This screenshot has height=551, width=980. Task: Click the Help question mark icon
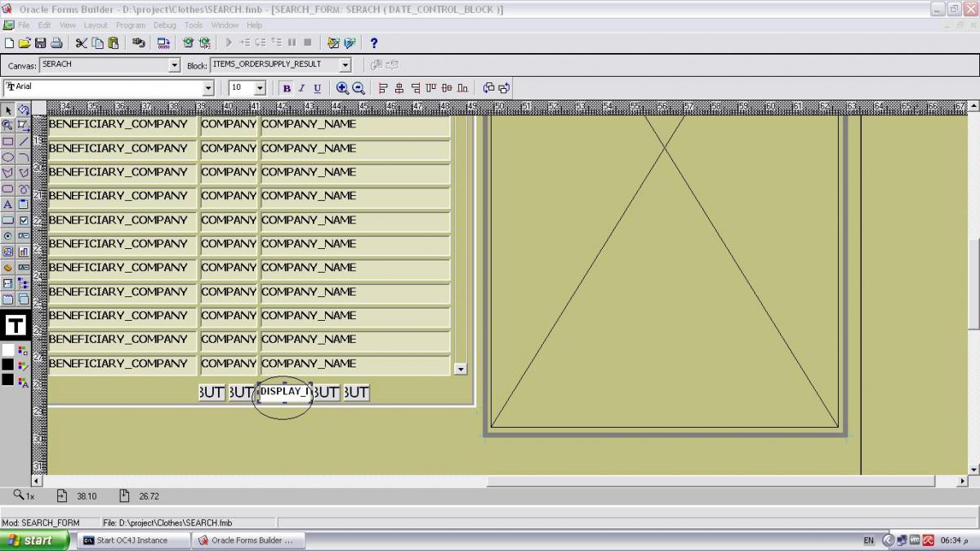374,42
